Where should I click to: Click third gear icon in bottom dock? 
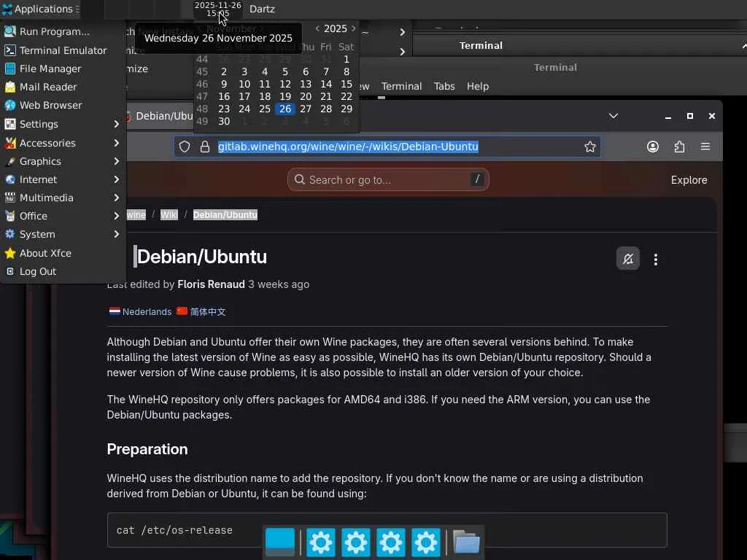[391, 542]
